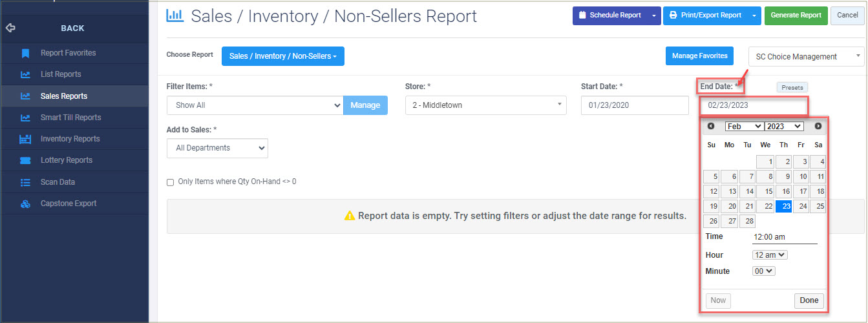Click the Manage Favorites button
868x323 pixels.
700,56
